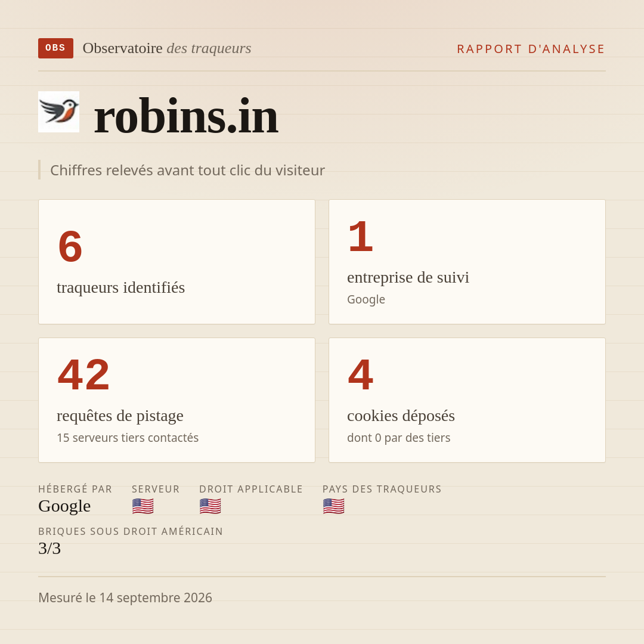
Task: Click Mesuré le 14 septembre 2026 text
Action: (x=125, y=597)
